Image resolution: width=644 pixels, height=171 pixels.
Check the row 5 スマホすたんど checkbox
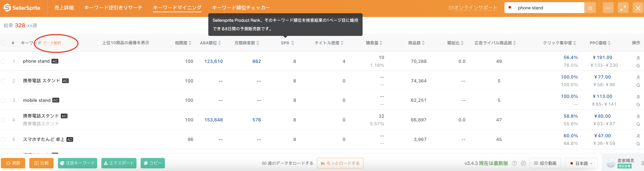pos(3,139)
